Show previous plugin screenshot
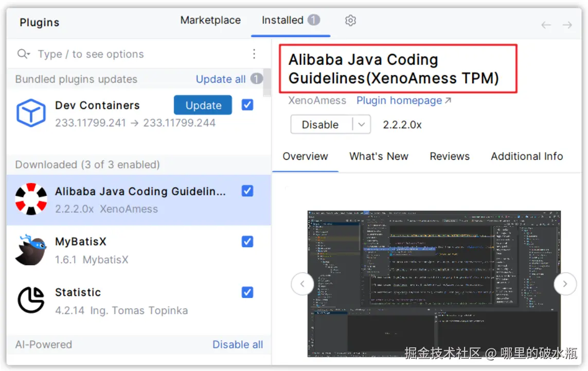Viewport: 588px width, 371px height. point(302,284)
